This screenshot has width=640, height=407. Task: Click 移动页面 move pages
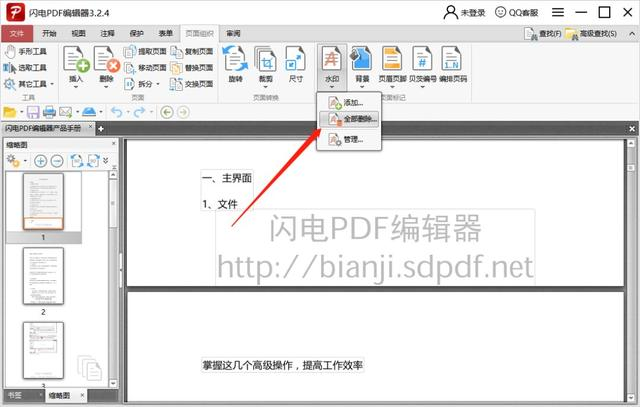click(145, 68)
